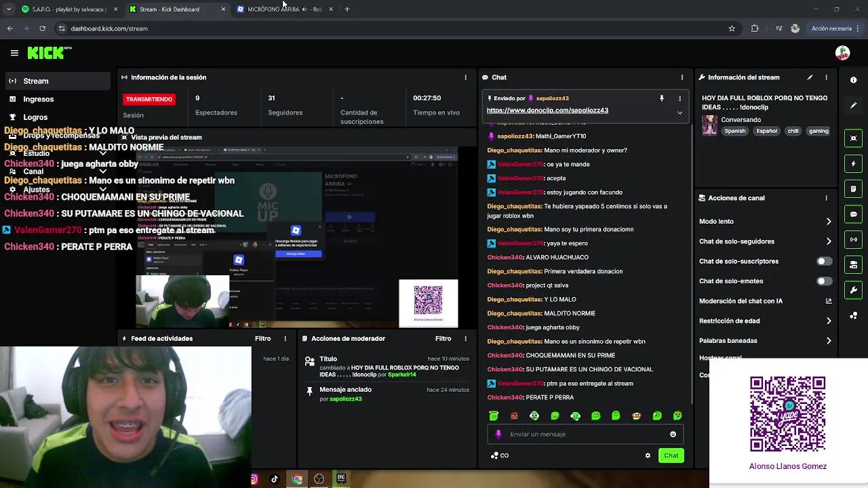Click the bubbles icon in the right toolbar
Viewport: 868px width, 488px height.
[x=853, y=316]
